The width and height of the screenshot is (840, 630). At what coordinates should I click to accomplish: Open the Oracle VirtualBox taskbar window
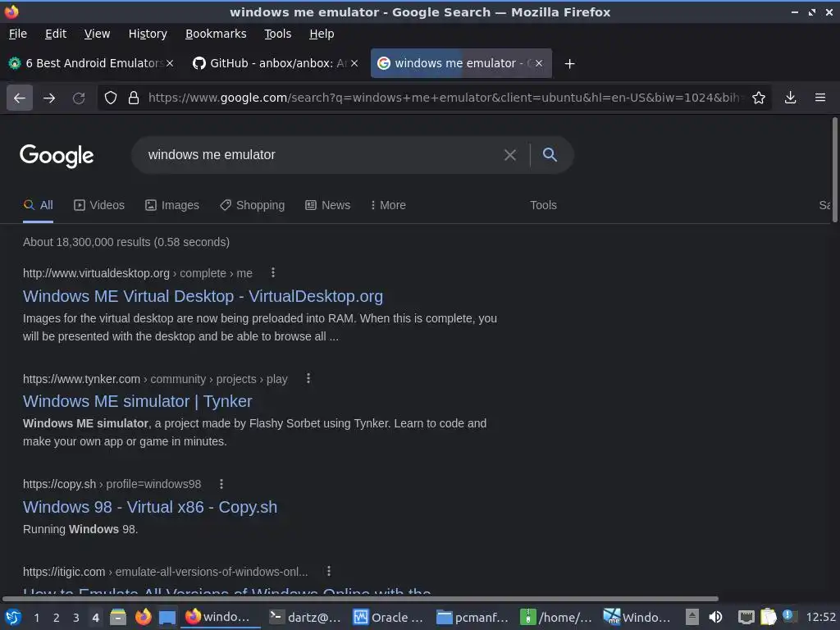(x=388, y=617)
